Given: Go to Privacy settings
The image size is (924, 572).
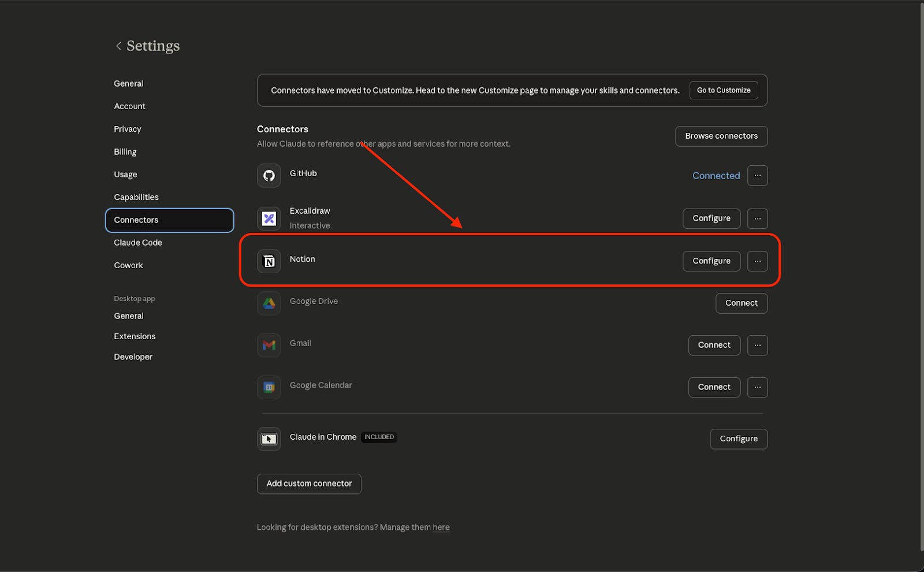Looking at the screenshot, I should point(128,129).
